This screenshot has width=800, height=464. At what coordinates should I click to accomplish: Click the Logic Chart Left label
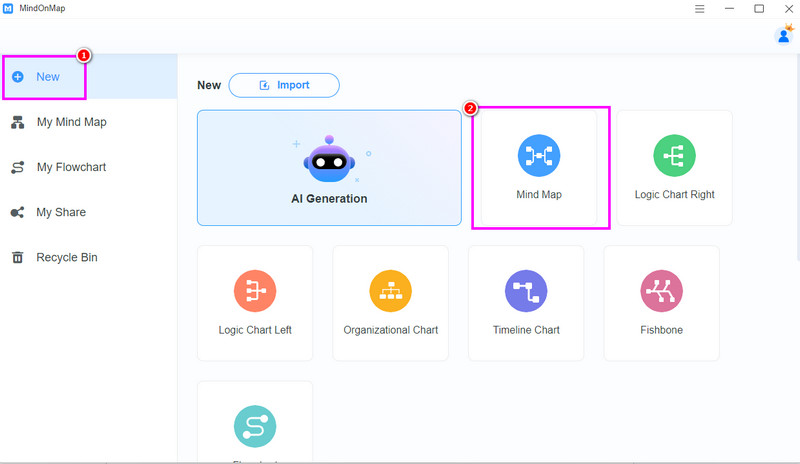click(255, 330)
